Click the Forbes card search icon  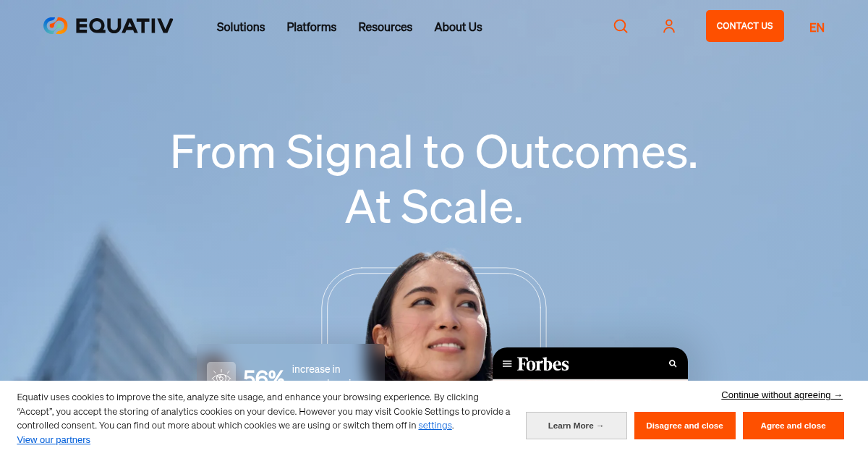tap(673, 363)
